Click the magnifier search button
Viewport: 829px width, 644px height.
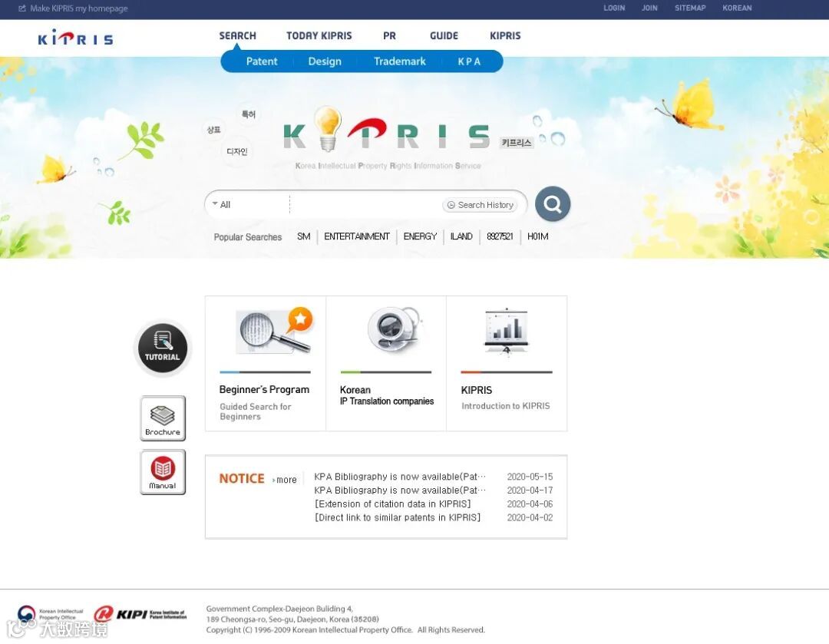coord(553,203)
